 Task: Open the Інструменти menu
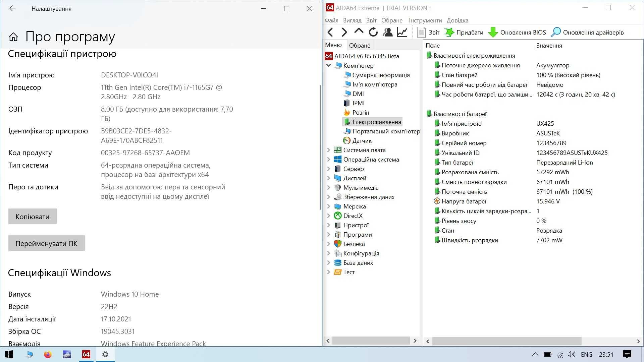click(x=425, y=20)
